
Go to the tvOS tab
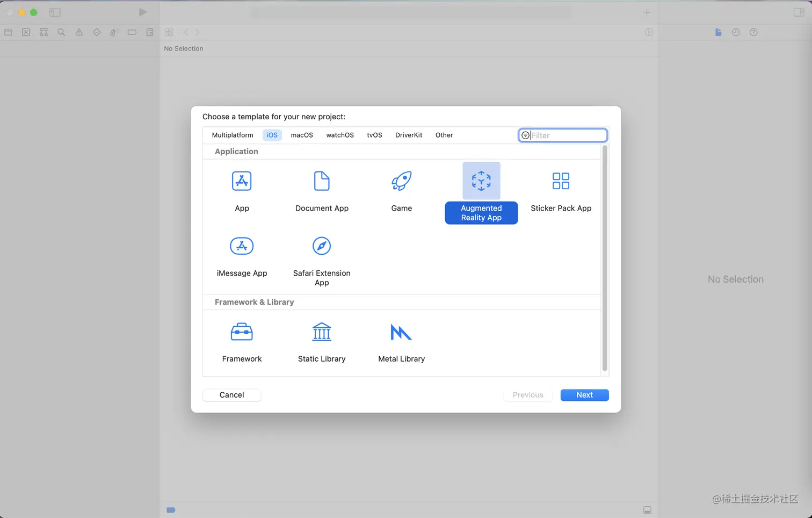pos(374,135)
